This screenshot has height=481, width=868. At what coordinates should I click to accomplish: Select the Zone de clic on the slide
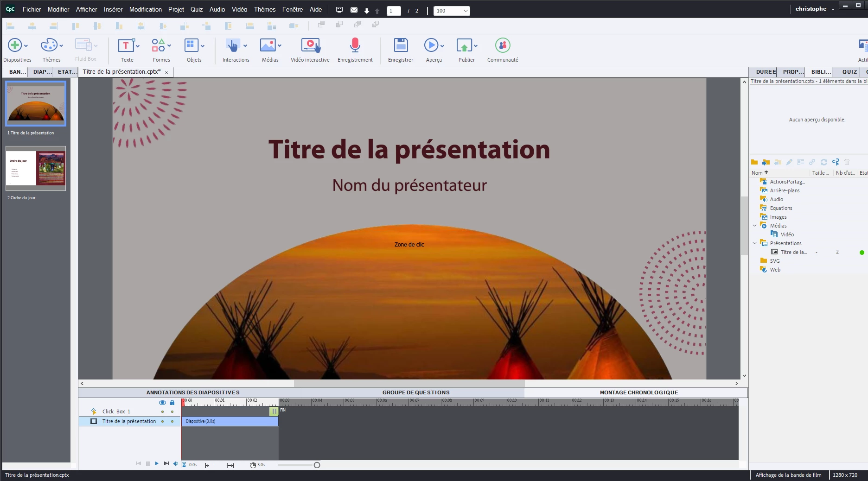point(409,245)
